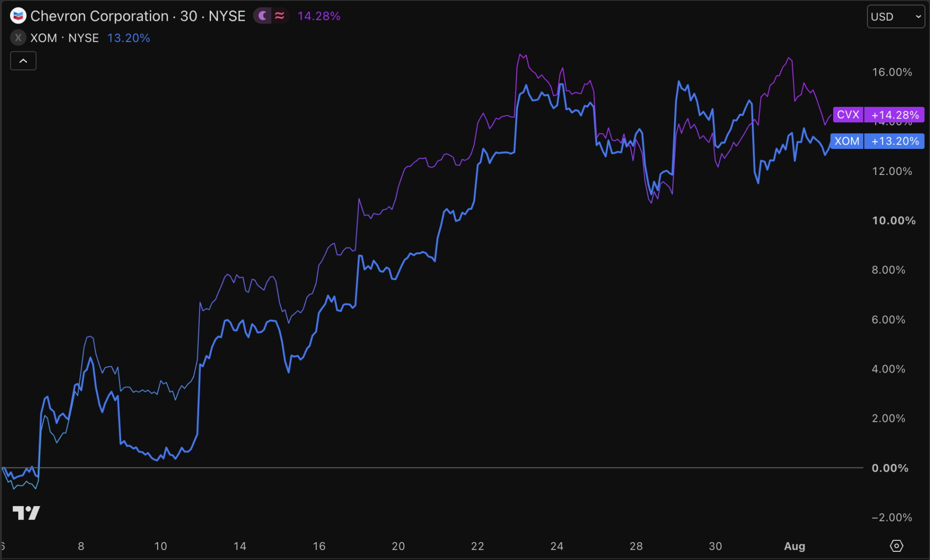
Task: Click the 10.00% price axis label
Action: click(x=894, y=220)
